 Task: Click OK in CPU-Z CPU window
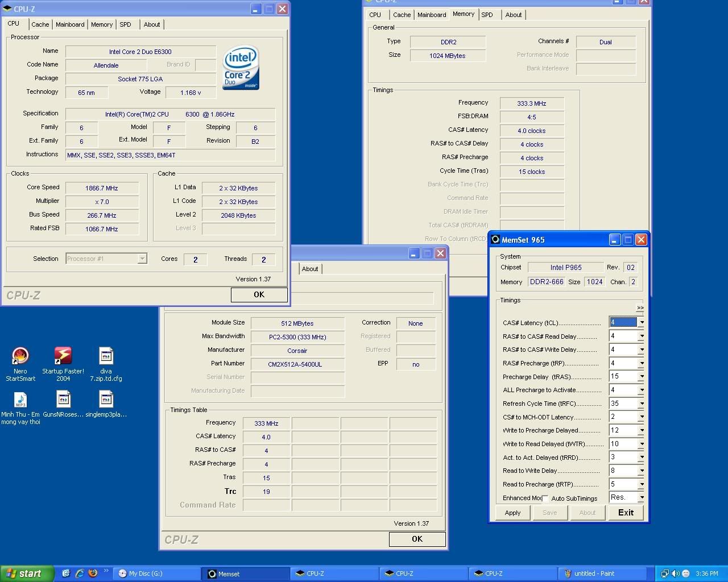tap(259, 294)
